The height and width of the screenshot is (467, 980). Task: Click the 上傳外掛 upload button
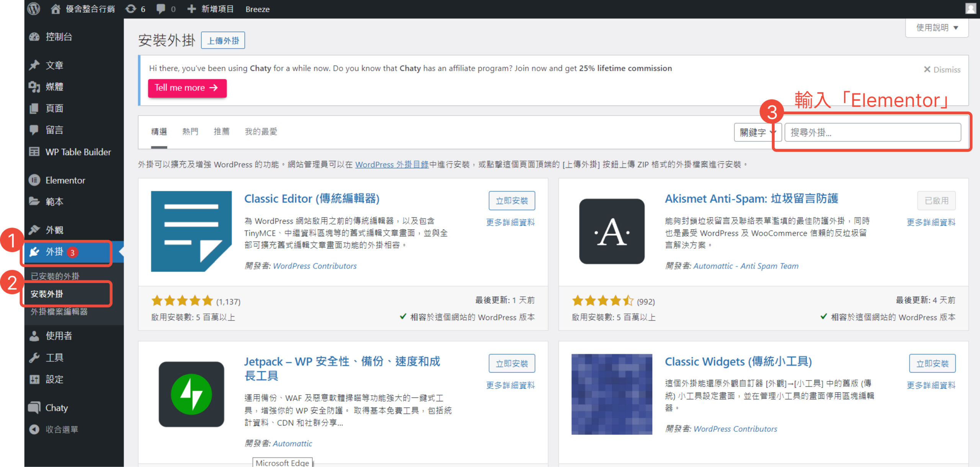223,41
